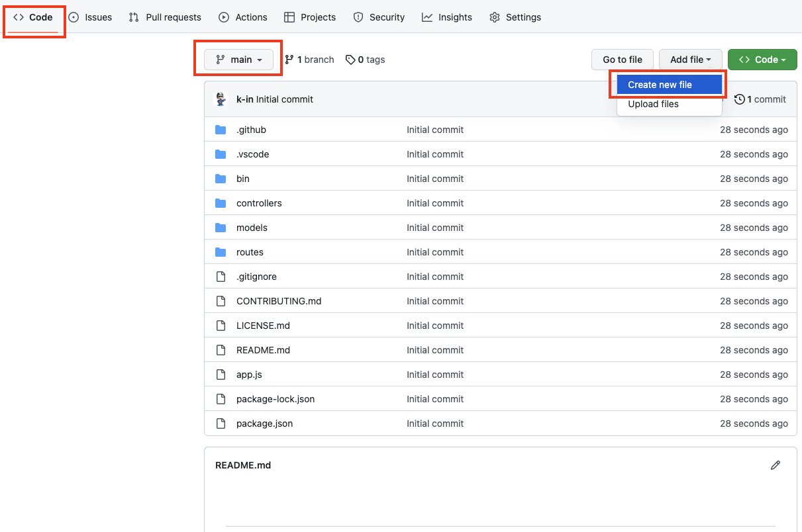The width and height of the screenshot is (802, 532).
Task: Open the bin folder
Action: pyautogui.click(x=243, y=179)
